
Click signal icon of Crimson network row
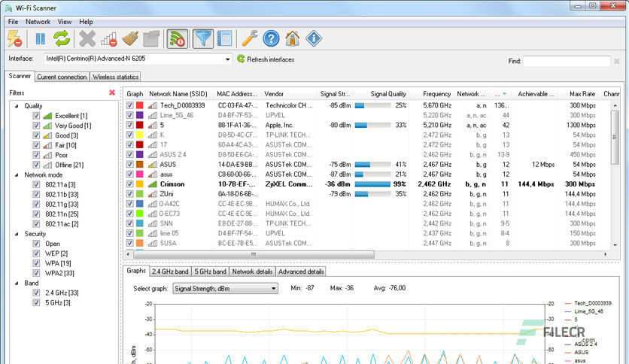153,184
